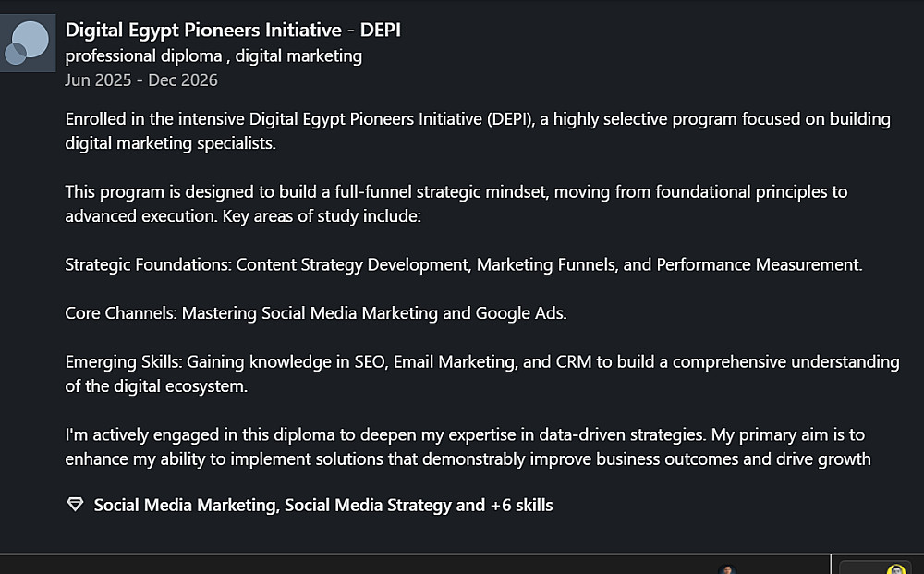Screen dimensions: 924x574
Task: Click the line starting 'This program is designed'
Action: [x=456, y=192]
